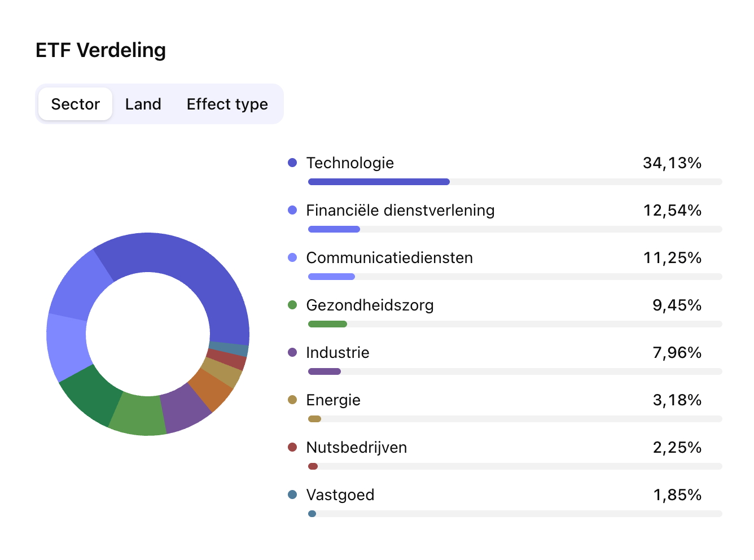Click the Nutsbedrijven legend dot
754x560 pixels.
point(292,447)
